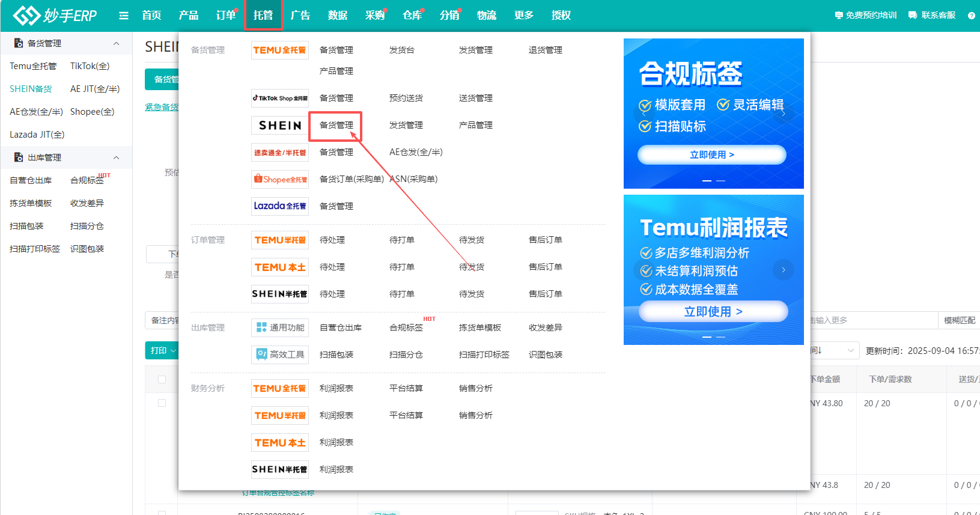The width and height of the screenshot is (980, 515).
Task: Select SHEIN半托管 logo in 财务分析
Action: tap(280, 469)
